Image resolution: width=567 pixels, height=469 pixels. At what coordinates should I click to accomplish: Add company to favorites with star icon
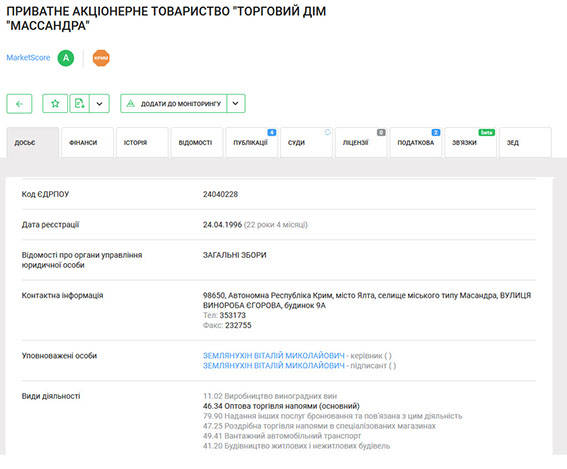point(55,104)
